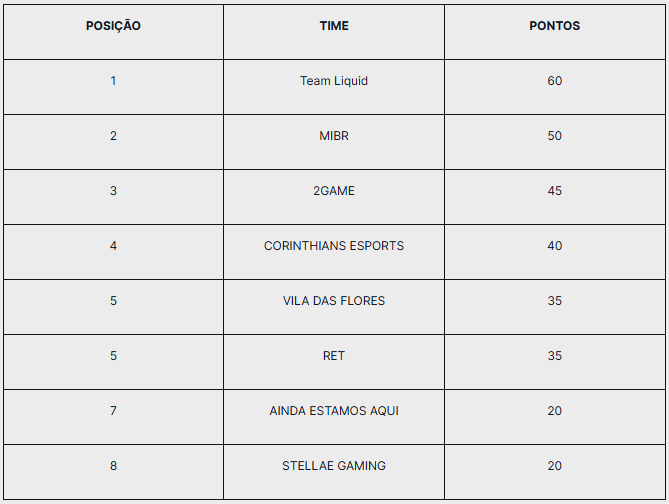
Task: Select position number 7 cell
Action: click(x=113, y=411)
